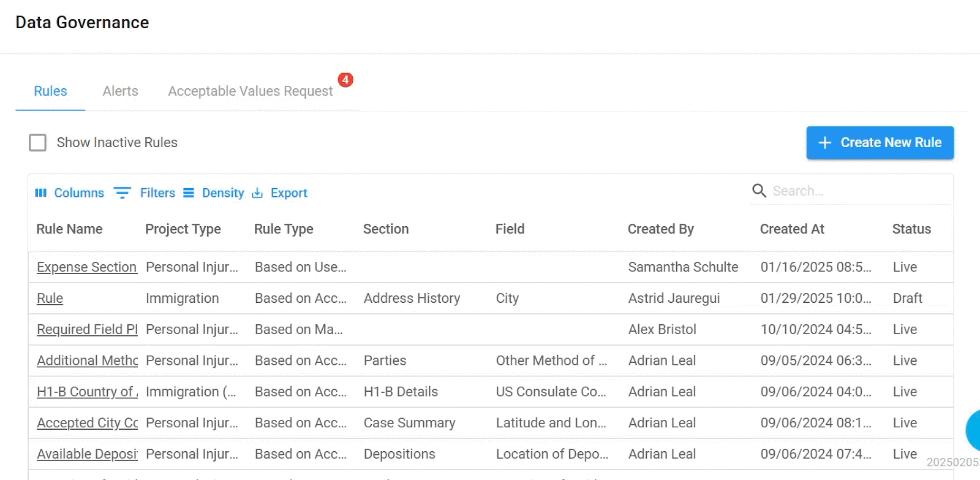Viewport: 980px width, 480px height.
Task: Select the Data Governance page title
Action: click(x=82, y=23)
